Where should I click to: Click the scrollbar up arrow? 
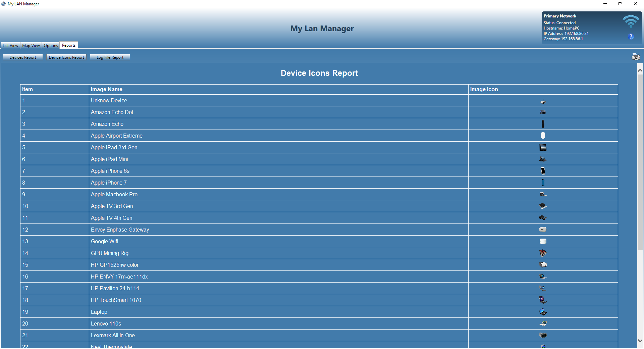(640, 70)
